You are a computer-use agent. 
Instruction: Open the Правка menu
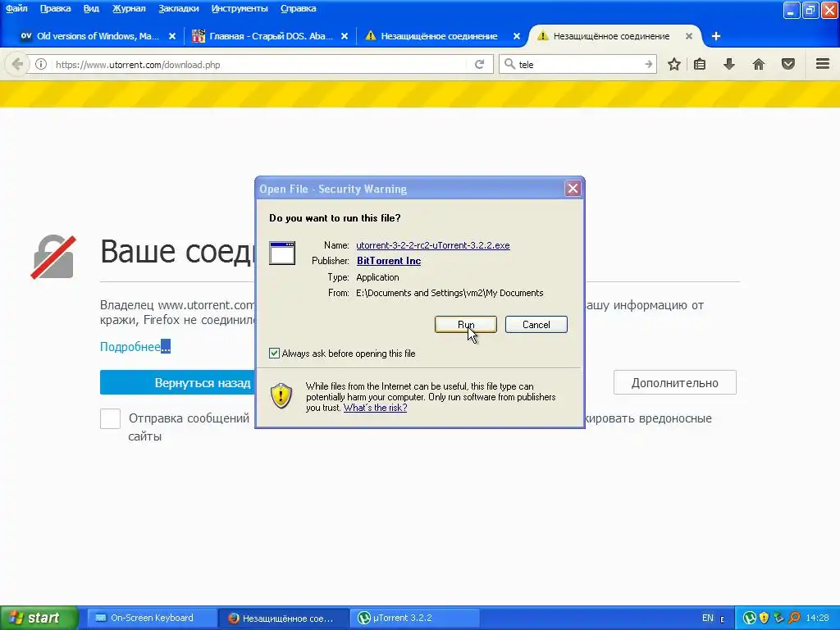point(55,8)
